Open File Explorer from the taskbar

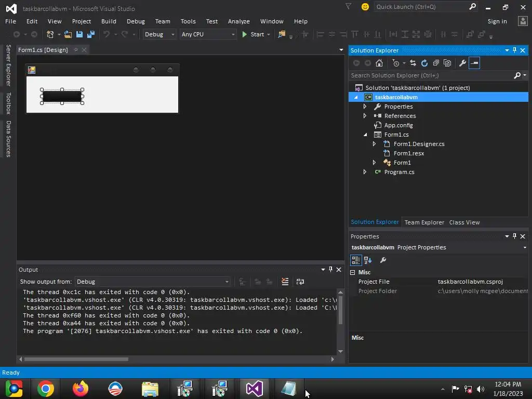click(150, 389)
